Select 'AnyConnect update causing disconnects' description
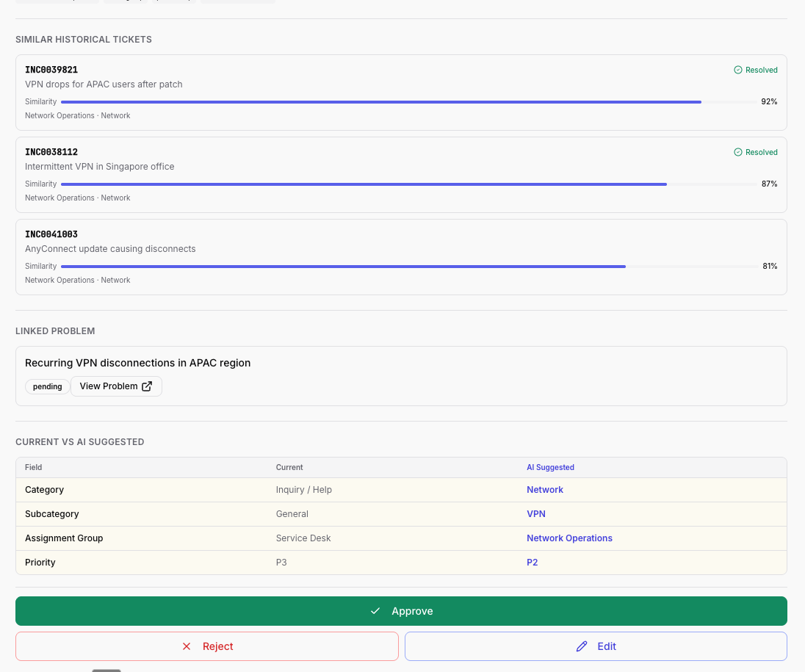Image resolution: width=805 pixels, height=672 pixels. pyautogui.click(x=110, y=248)
